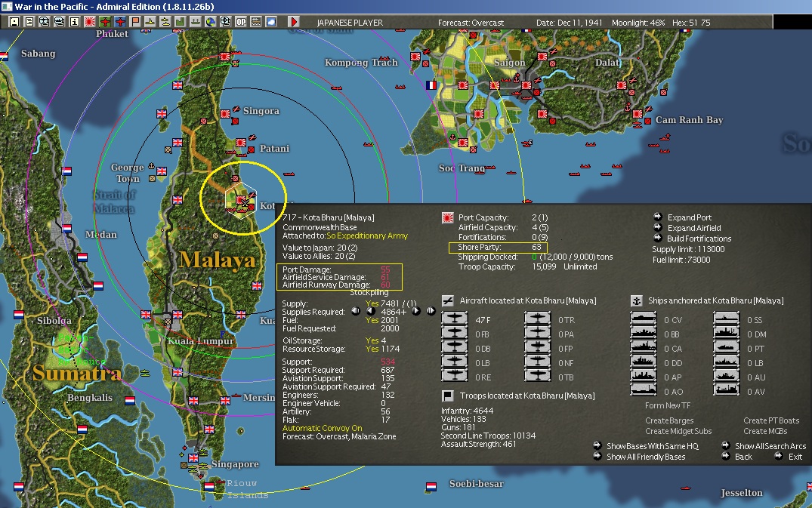Click 'Create Midget Subs' link

tap(678, 431)
